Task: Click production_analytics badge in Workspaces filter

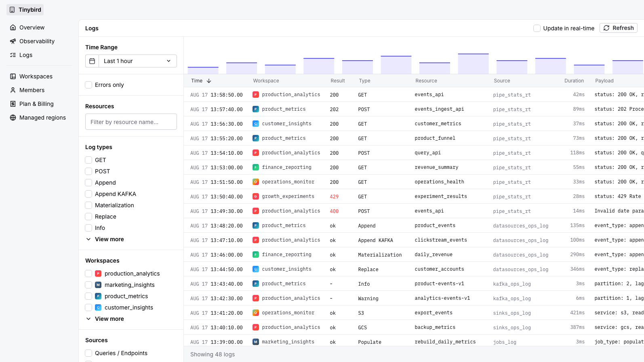Action: tap(98, 274)
